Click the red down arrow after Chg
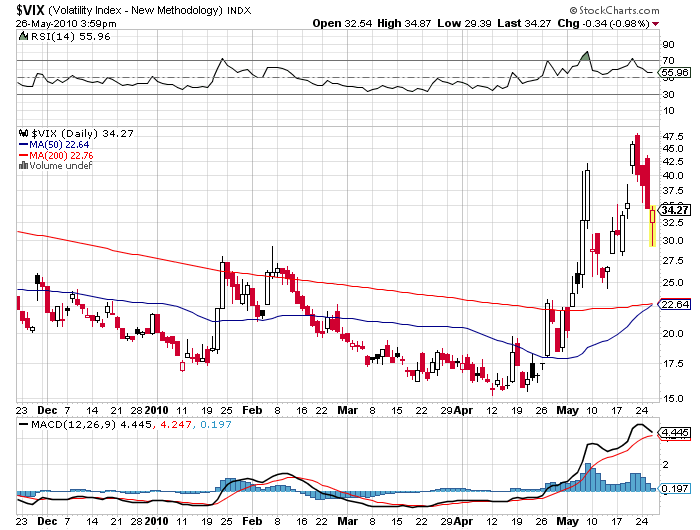 [x=655, y=24]
